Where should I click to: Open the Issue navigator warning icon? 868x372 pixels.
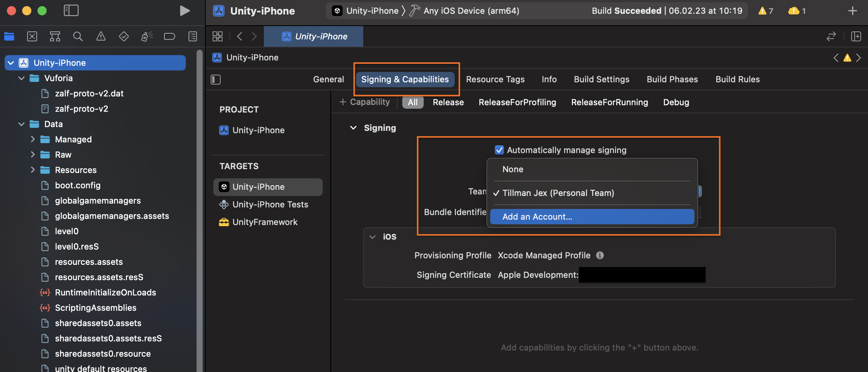point(101,36)
